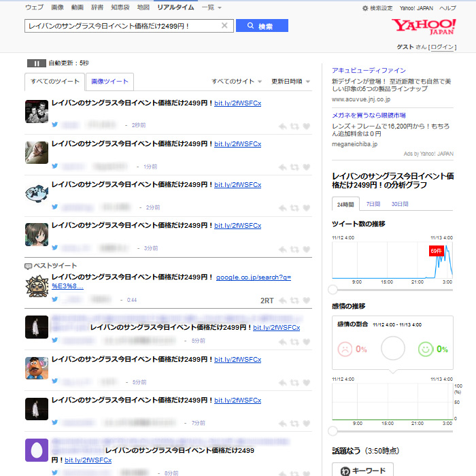This screenshot has height=476, width=476.
Task: Open the 更新日時順 sort dropdown
Action: [x=290, y=82]
